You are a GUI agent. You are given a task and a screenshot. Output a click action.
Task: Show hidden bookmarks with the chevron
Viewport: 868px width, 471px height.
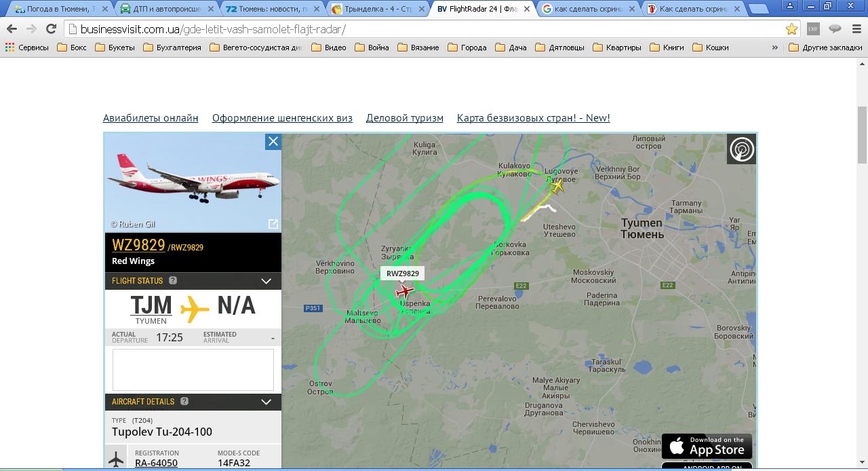[775, 48]
